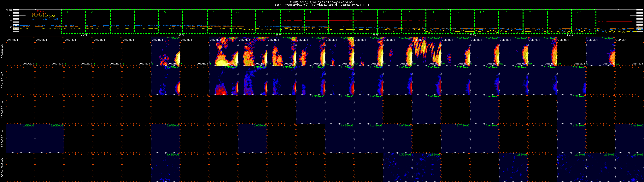Image resolution: width=644 pixels, height=182 pixels.
Task: Click the 'clean' algorithm label in header
Action: coord(278,5)
